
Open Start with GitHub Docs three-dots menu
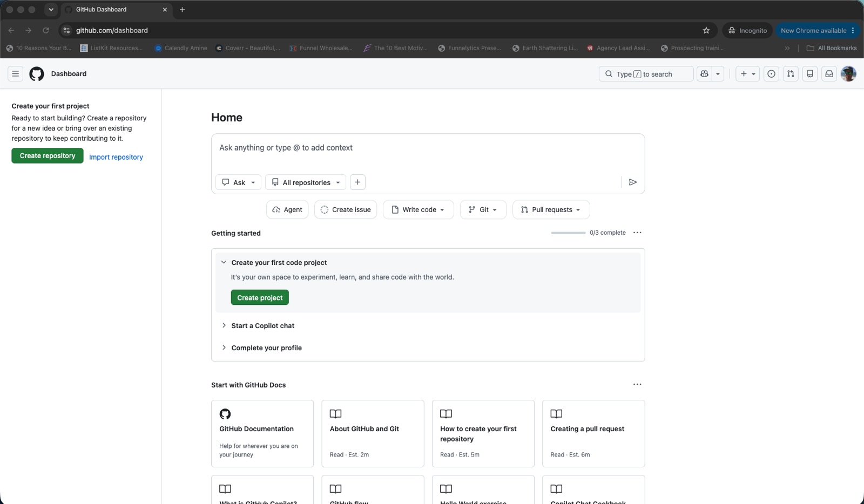point(637,384)
